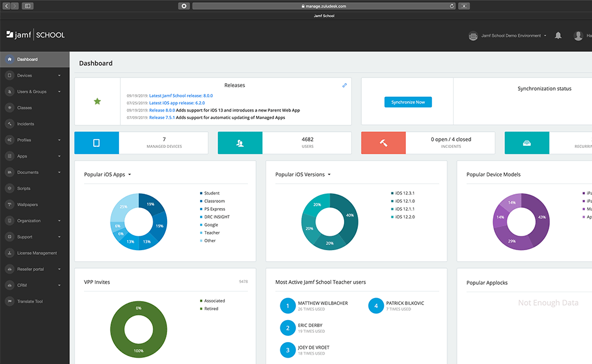The image size is (592, 364).
Task: Click the Documents sidebar icon
Action: (9, 172)
